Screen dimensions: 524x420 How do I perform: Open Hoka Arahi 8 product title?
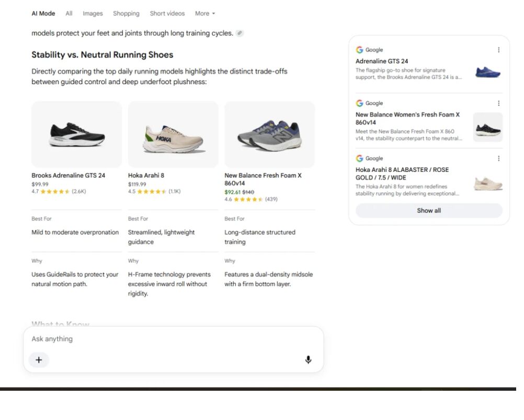pyautogui.click(x=146, y=176)
